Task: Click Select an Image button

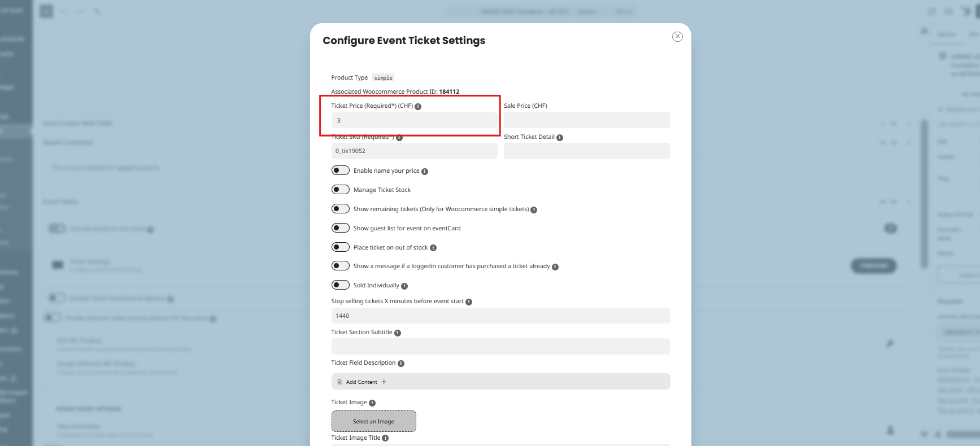Action: [373, 421]
